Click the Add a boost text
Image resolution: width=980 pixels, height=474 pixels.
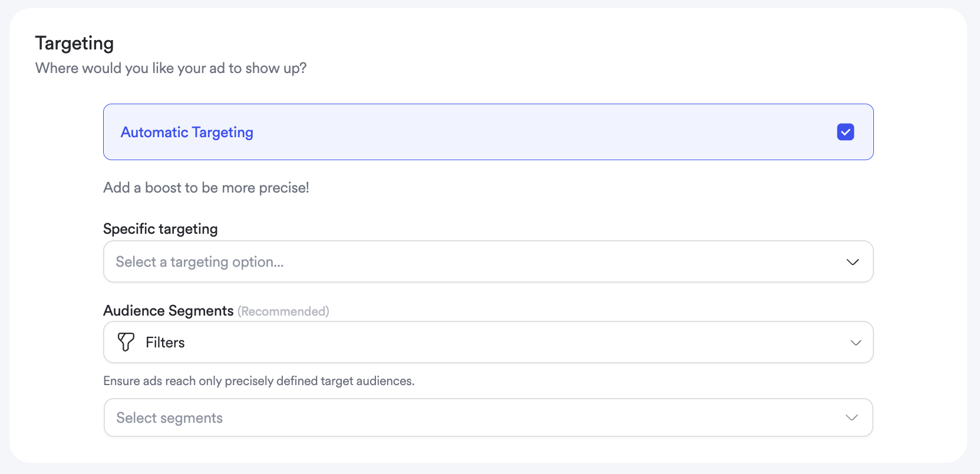pyautogui.click(x=206, y=187)
